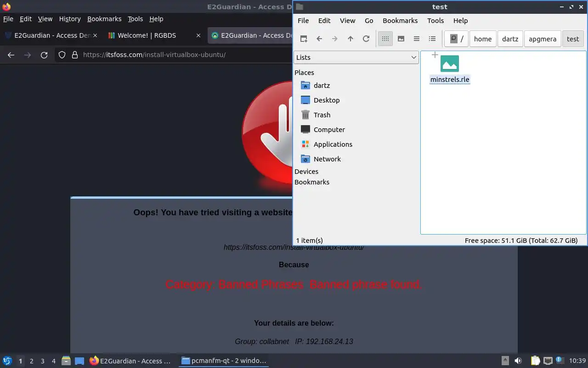The image size is (588, 368).
Task: Open Firefox Bookmarks menu
Action: (x=104, y=19)
